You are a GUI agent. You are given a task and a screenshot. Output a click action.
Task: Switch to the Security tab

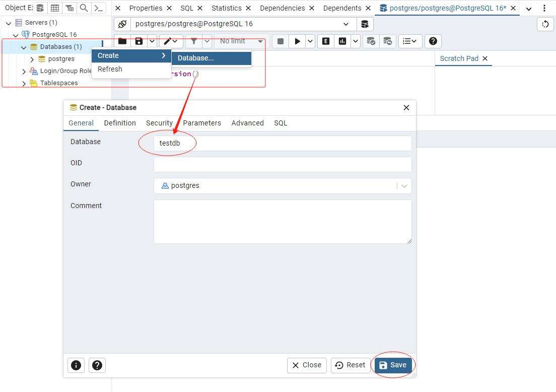click(x=159, y=123)
